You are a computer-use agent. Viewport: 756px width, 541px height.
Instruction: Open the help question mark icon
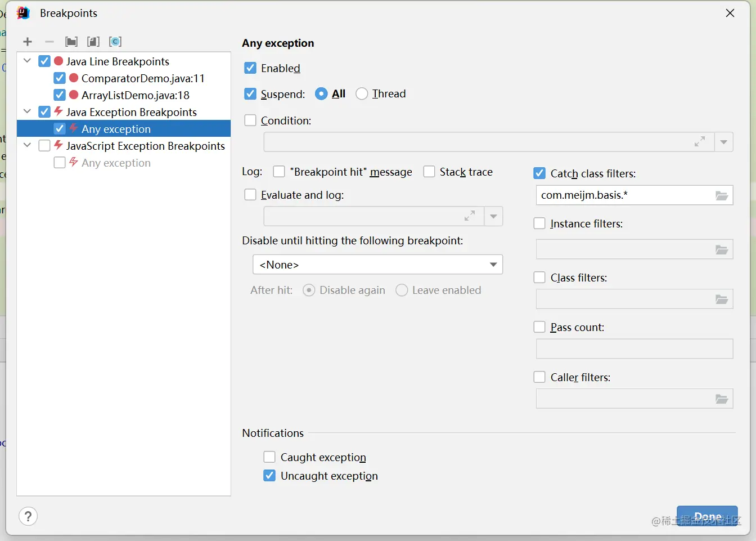point(28,516)
